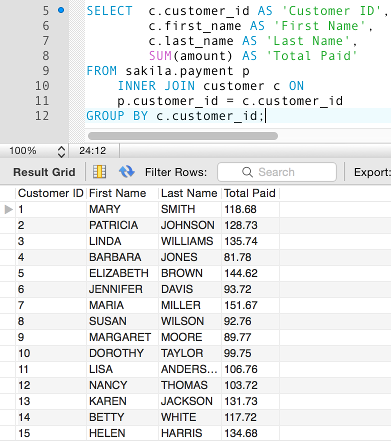Image resolution: width=391 pixels, height=441 pixels.
Task: Click the 24:12 cursor position indicator
Action: click(x=92, y=151)
